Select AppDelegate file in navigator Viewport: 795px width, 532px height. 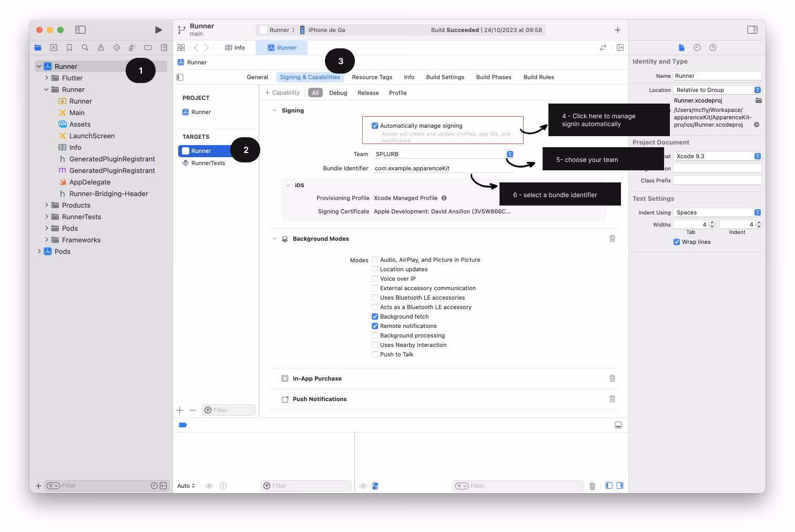90,182
